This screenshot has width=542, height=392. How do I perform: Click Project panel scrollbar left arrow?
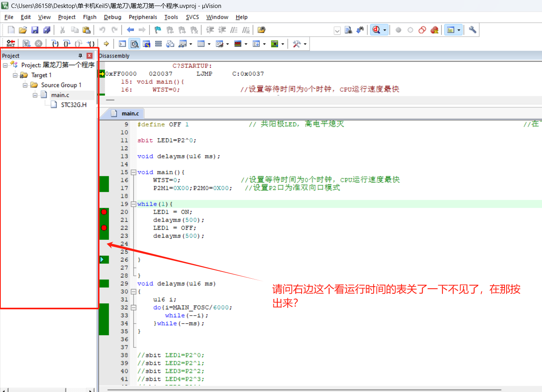click(4, 390)
